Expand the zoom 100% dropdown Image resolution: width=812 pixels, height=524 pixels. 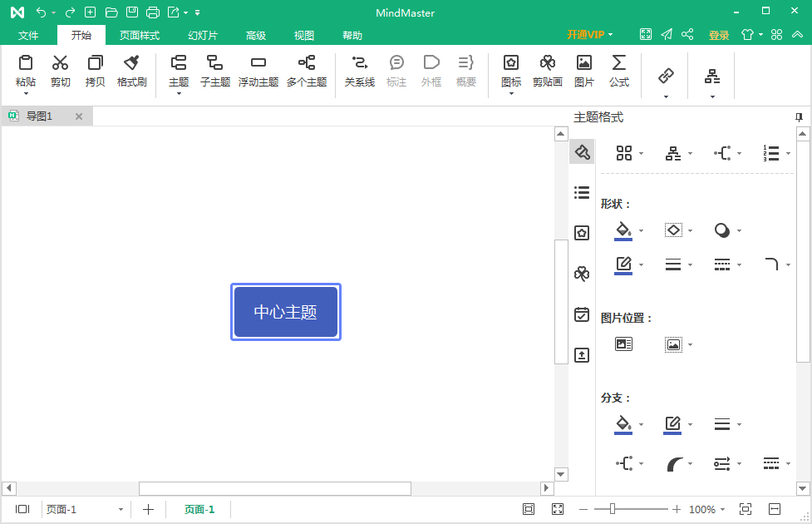pos(722,510)
